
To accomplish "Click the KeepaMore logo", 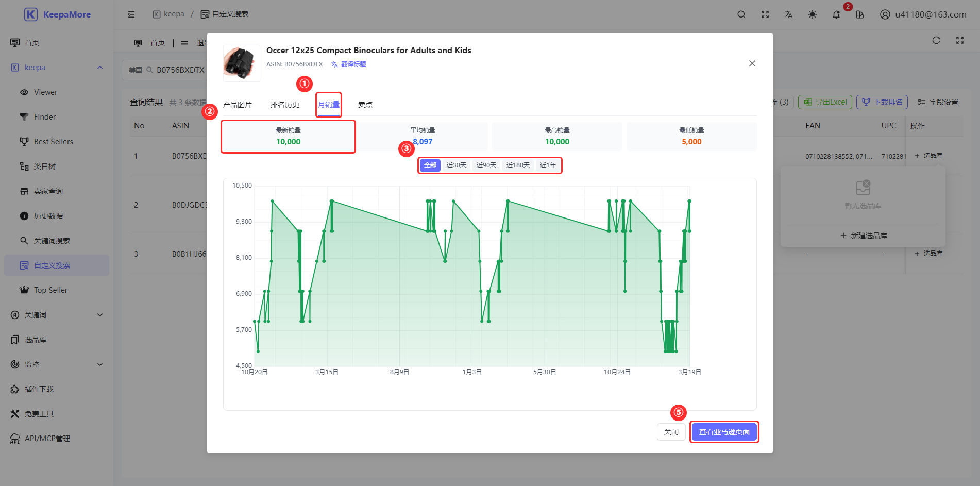I will point(57,14).
